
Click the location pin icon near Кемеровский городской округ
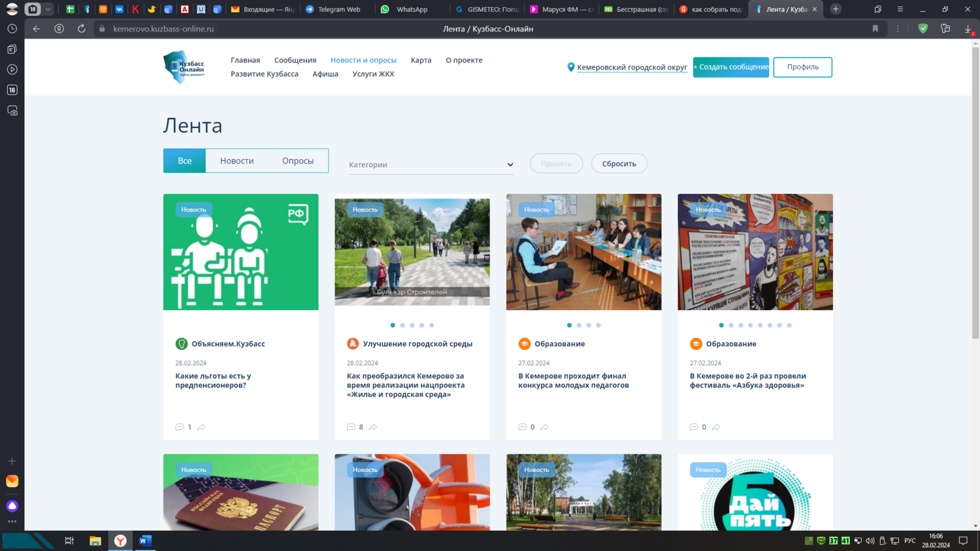click(571, 67)
